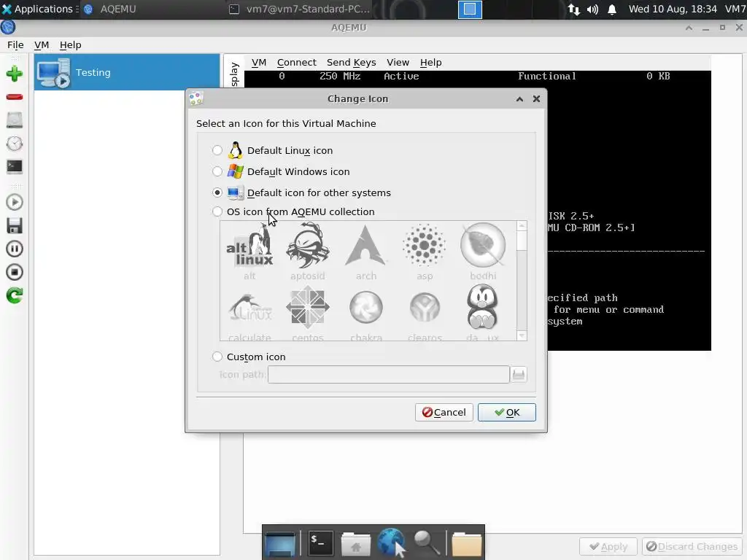The width and height of the screenshot is (747, 560).
Task: Open the Help menu of the display panel
Action: pyautogui.click(x=430, y=63)
